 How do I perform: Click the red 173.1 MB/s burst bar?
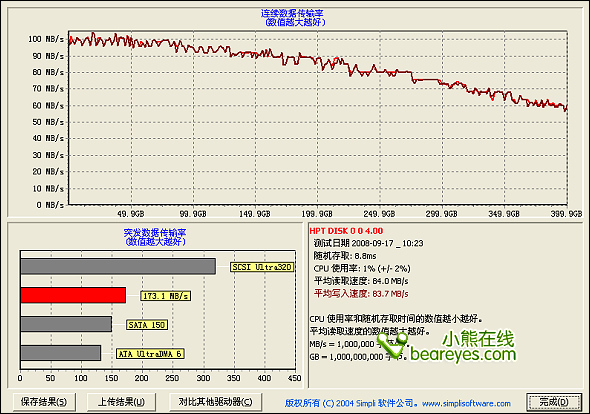[73, 295]
